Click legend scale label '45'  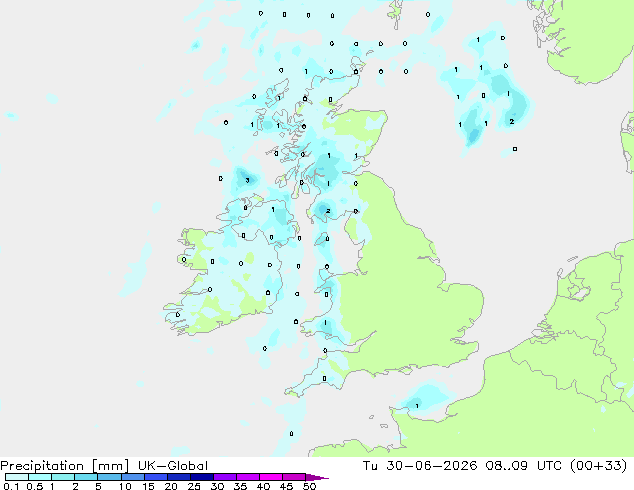coord(286,486)
